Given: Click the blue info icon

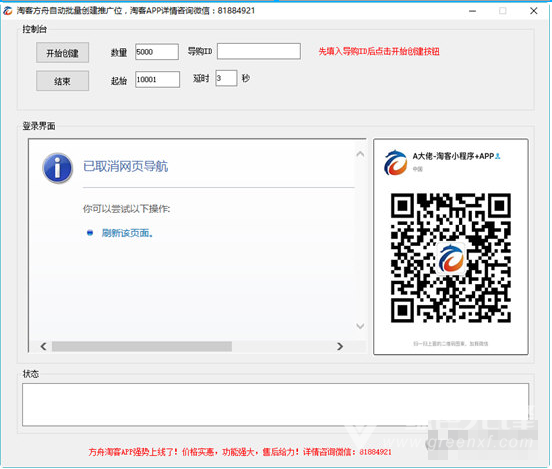Looking at the screenshot, I should (57, 168).
